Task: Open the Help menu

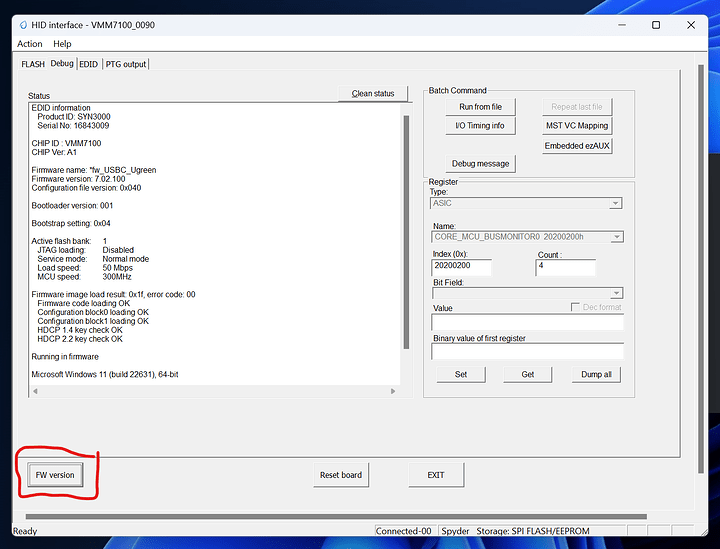Action: point(62,44)
